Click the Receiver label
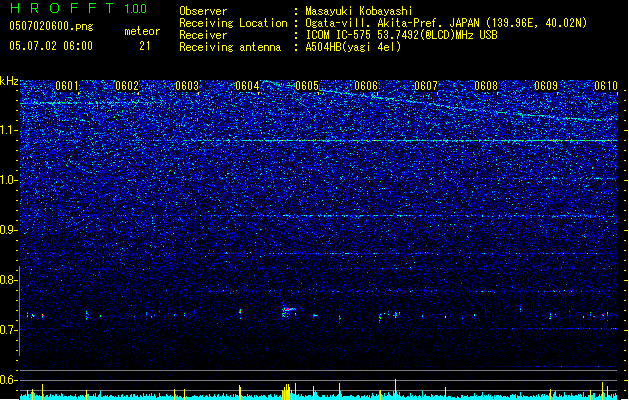This screenshot has width=629, height=400. coord(203,35)
